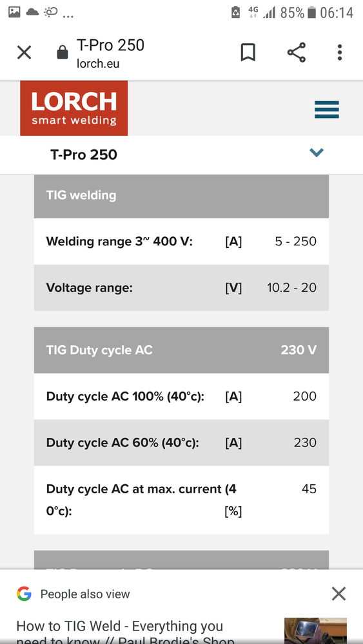Open the Lorch hamburger navigation menu
Screen dimensions: 363x644
(327, 109)
